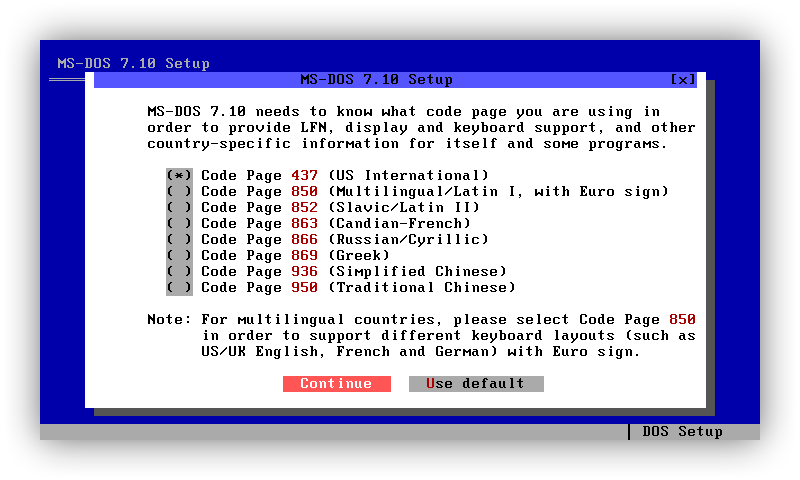Select Code Page 866 Russian/Cyrillic radio

tap(179, 240)
